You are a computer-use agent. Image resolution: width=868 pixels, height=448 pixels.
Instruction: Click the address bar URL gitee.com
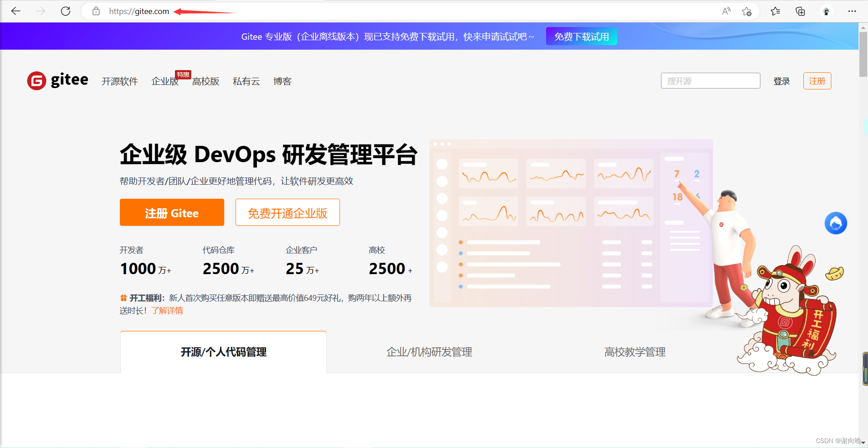pos(139,11)
